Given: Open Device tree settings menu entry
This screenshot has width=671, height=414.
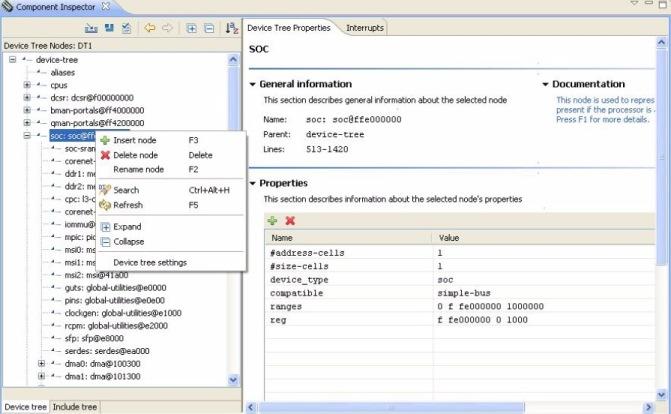Looking at the screenshot, I should tap(150, 262).
